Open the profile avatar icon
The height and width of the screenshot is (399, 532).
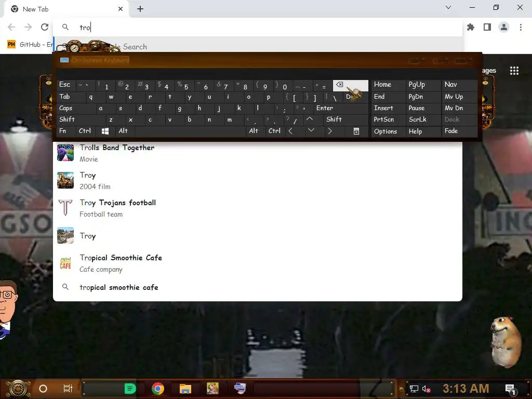(504, 27)
